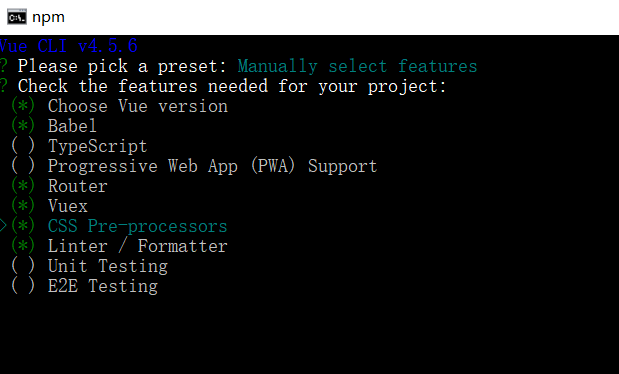Click the cursor arrow beside CSS Pre-processors
This screenshot has width=619, height=374.
pyautogui.click(x=3, y=226)
